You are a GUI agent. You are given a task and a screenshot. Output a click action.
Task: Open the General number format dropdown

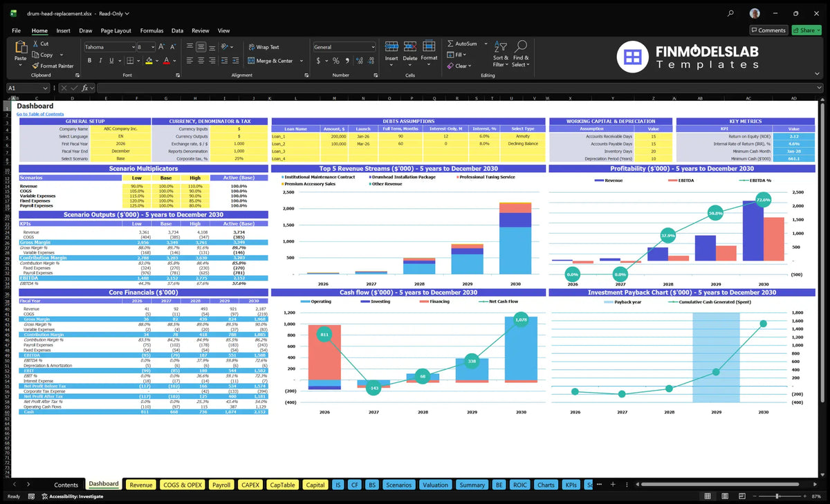coord(372,47)
